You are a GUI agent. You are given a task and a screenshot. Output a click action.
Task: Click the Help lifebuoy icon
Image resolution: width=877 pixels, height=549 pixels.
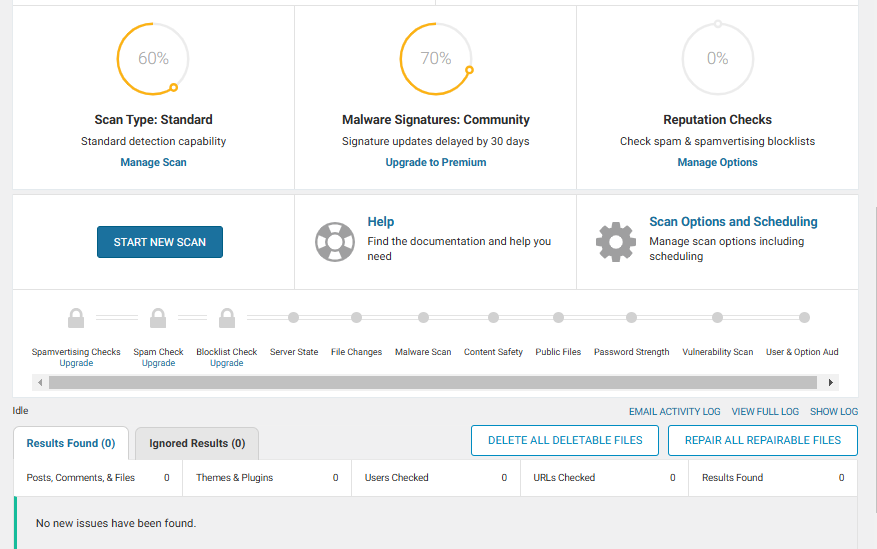pos(334,242)
